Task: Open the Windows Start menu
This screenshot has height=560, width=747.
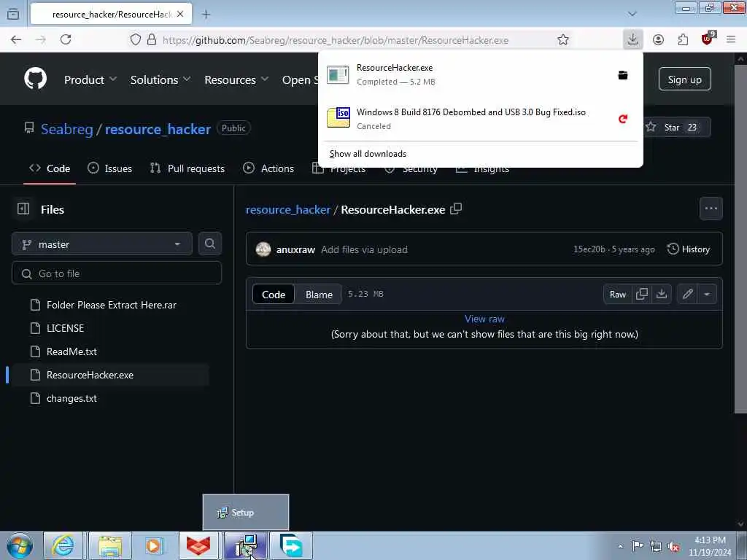Action: click(20, 546)
